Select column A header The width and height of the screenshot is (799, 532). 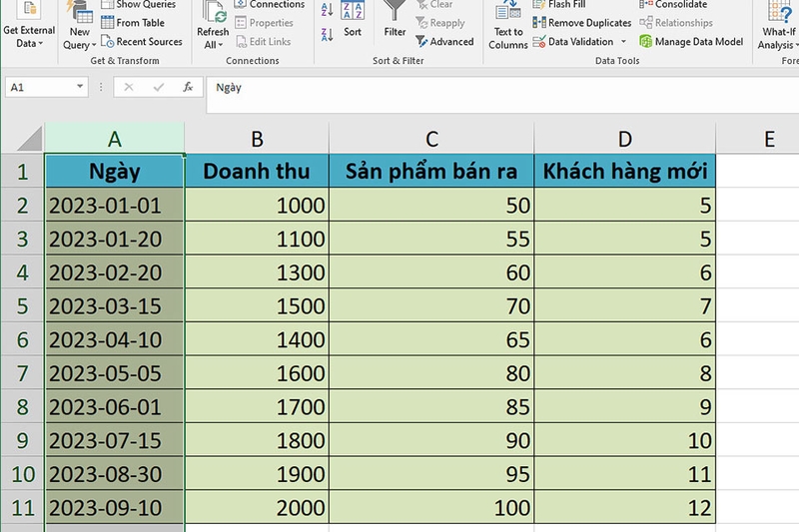point(114,139)
